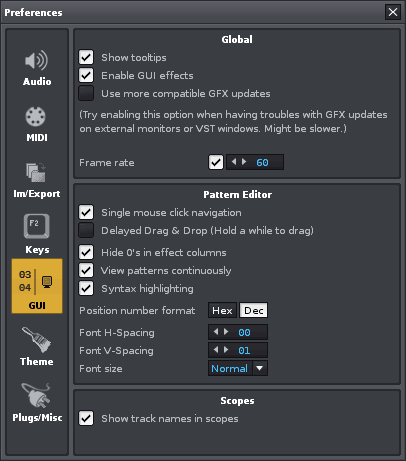Open the Keys F2 keycap icon
The image size is (406, 461).
coord(36,226)
